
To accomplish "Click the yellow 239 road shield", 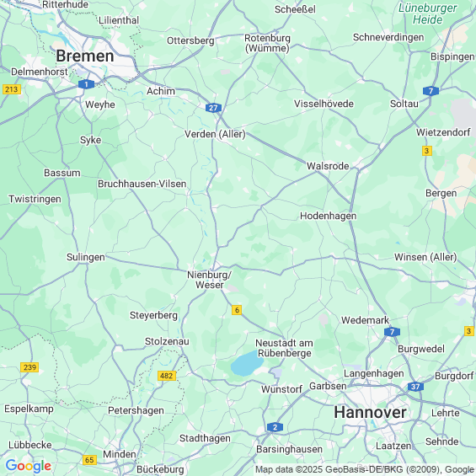I will (x=29, y=367).
